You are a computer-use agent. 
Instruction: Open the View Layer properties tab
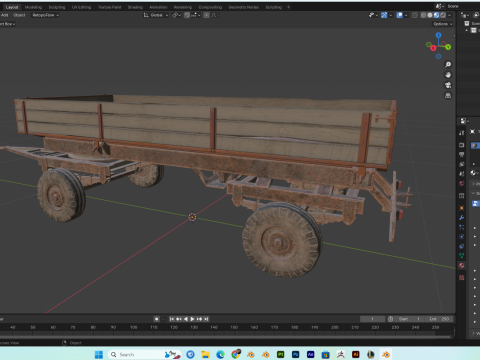(x=462, y=164)
